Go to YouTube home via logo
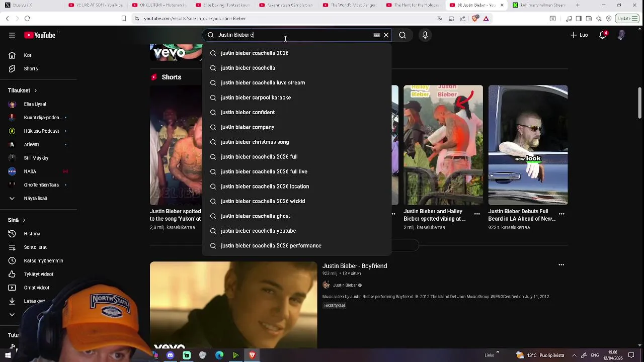 coord(40,35)
